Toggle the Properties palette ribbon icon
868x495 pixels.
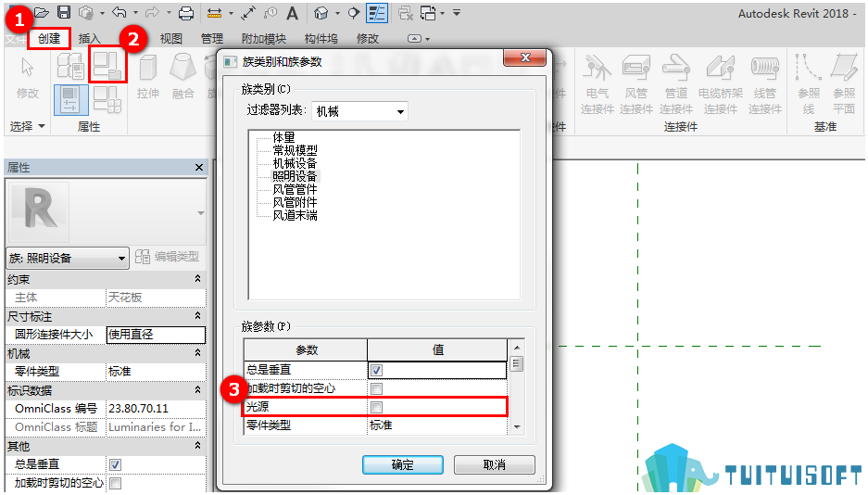point(70,100)
